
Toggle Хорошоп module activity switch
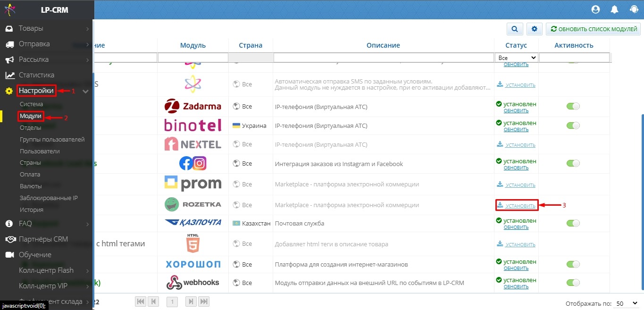pyautogui.click(x=573, y=264)
